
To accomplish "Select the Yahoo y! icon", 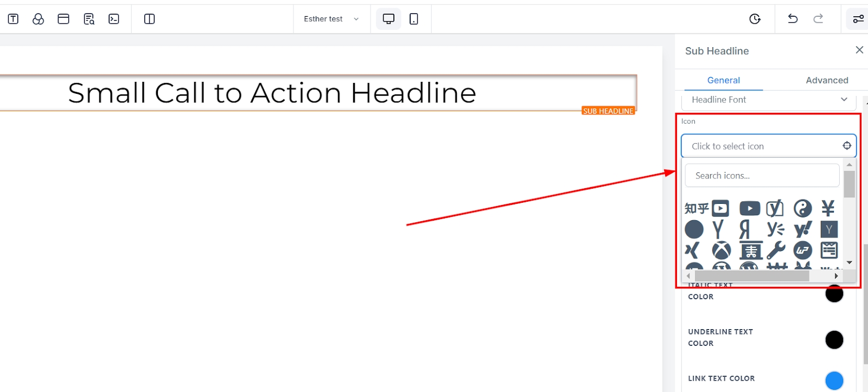I will point(803,229).
